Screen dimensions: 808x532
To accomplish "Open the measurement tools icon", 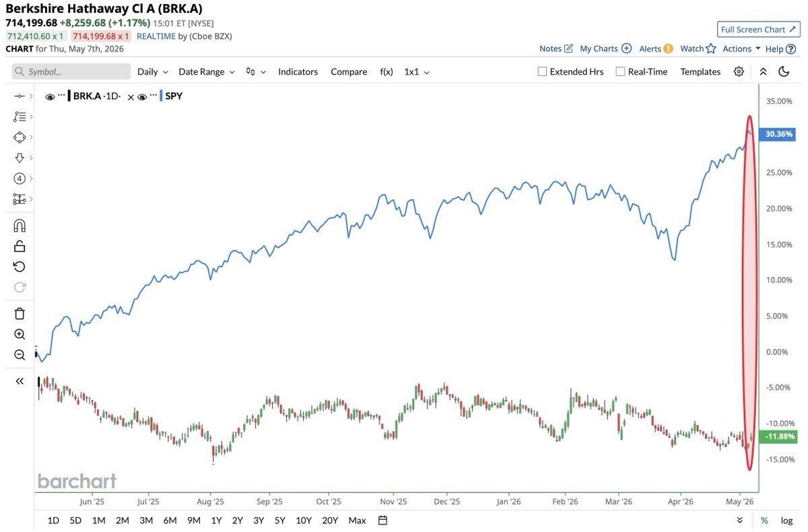I will [x=19, y=199].
